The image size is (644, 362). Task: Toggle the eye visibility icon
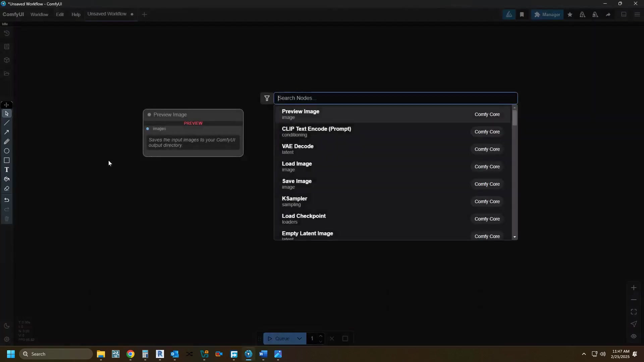[x=634, y=336]
